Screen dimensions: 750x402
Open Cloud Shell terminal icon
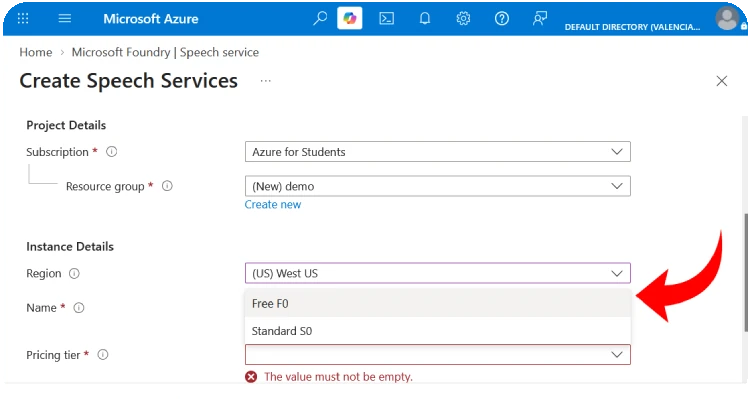386,19
